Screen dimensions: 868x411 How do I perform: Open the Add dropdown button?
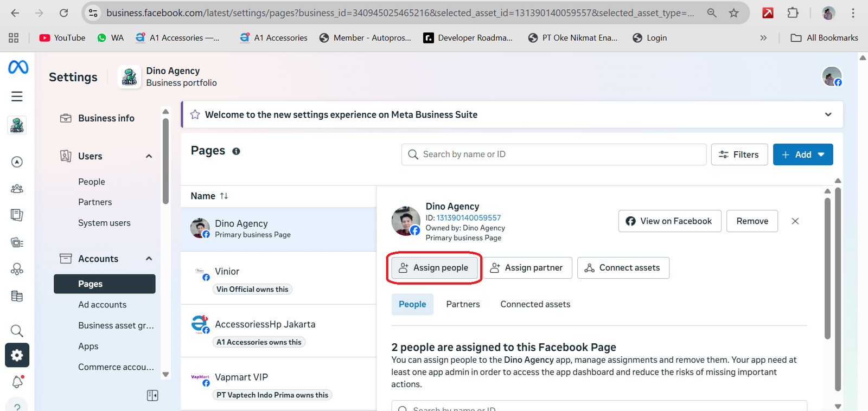[802, 155]
